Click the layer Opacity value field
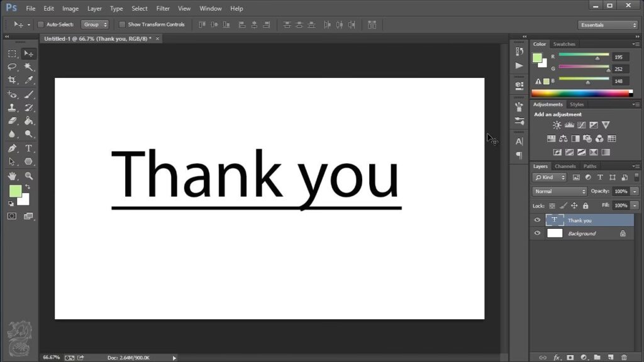 tap(621, 191)
